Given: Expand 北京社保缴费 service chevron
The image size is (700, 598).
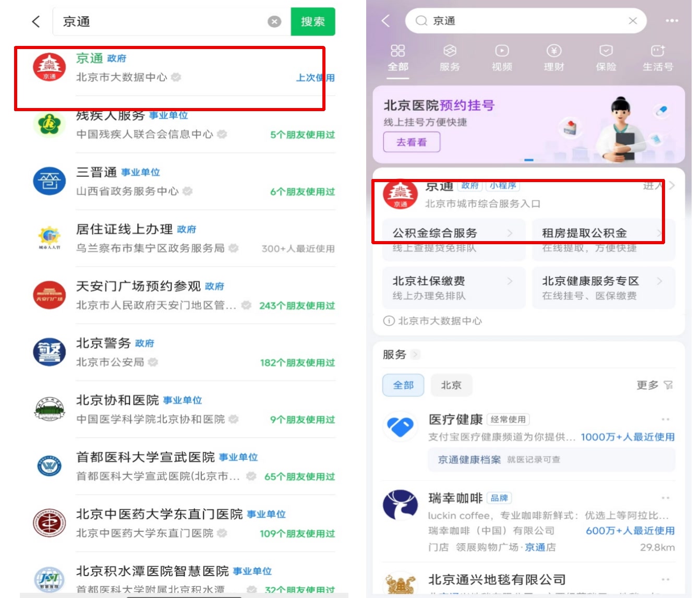Looking at the screenshot, I should coord(510,281).
